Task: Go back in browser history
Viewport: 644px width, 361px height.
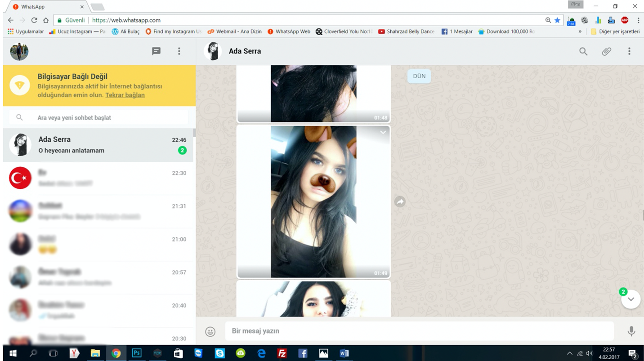Action: (11, 20)
